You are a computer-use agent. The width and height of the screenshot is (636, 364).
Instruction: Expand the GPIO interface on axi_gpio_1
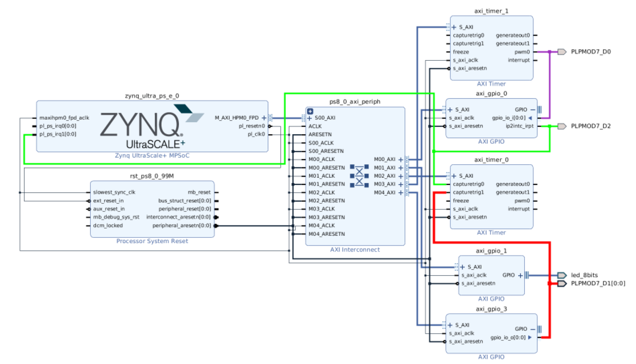(520, 275)
